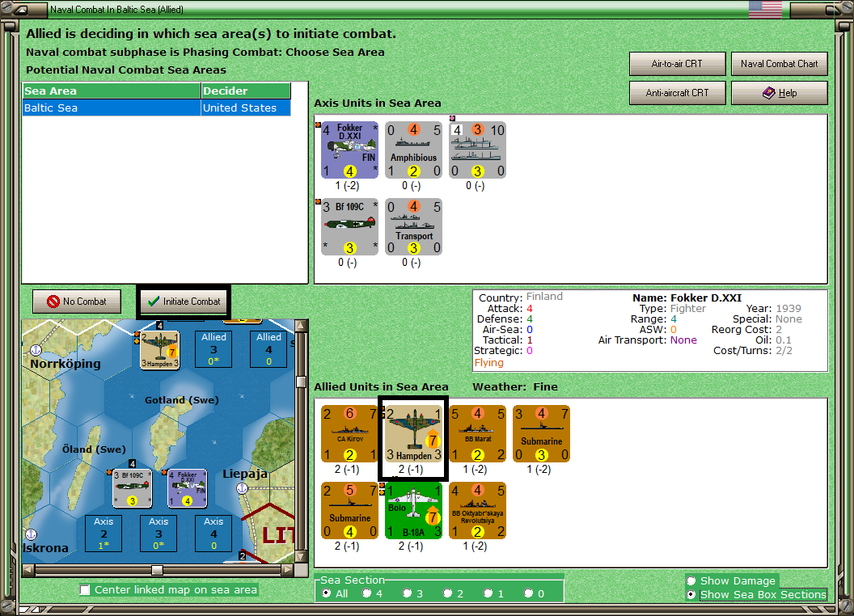
Task: Click the Allied sea box section 3
Action: (213, 349)
